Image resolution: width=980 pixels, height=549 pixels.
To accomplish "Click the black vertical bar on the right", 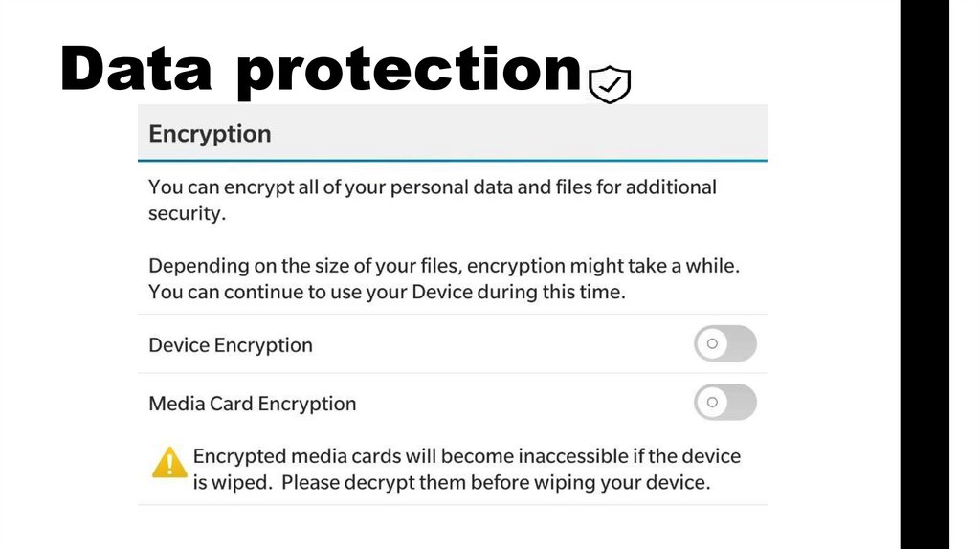I will [x=924, y=274].
